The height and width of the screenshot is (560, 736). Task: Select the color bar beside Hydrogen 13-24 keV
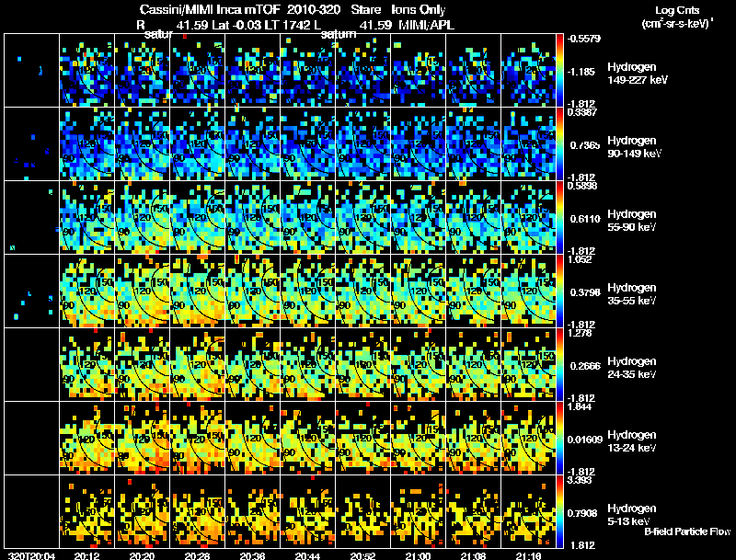559,438
